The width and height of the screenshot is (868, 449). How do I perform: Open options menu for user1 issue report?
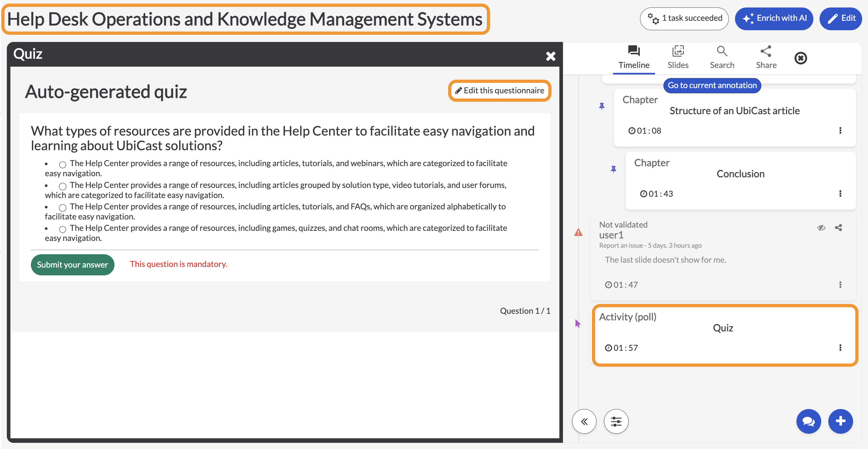(x=840, y=284)
